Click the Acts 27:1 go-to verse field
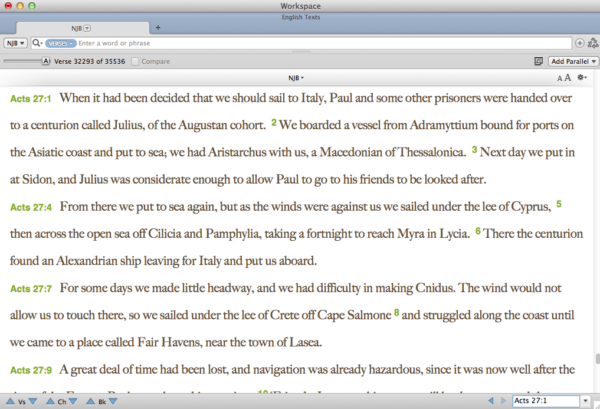Image resolution: width=600 pixels, height=409 pixels. tap(546, 401)
